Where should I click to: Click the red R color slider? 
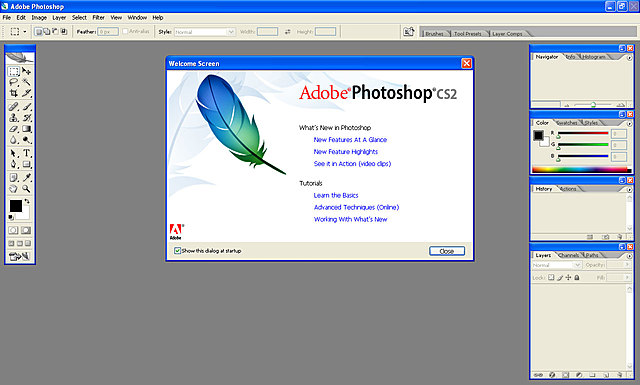[583, 133]
